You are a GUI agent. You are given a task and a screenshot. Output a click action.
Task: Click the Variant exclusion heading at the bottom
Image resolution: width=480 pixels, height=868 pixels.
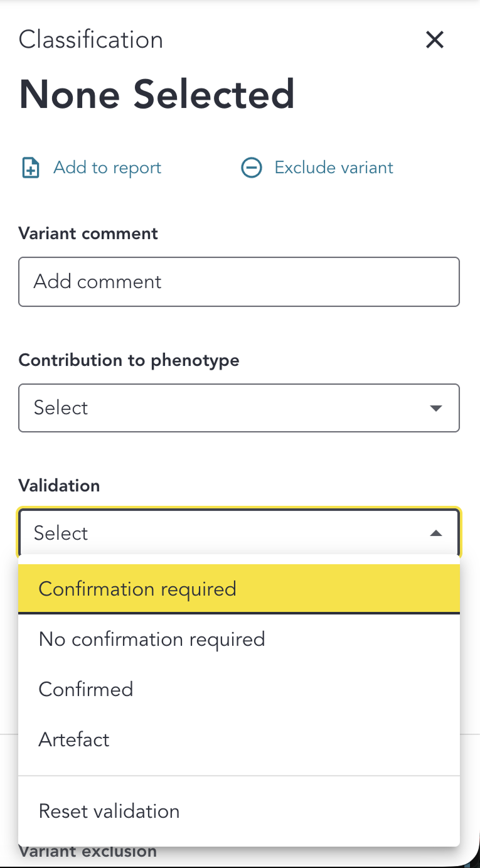tap(88, 851)
